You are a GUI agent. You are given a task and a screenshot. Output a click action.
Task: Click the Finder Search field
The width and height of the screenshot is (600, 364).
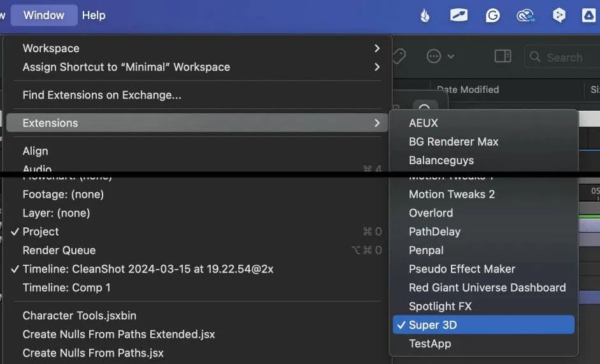point(562,57)
